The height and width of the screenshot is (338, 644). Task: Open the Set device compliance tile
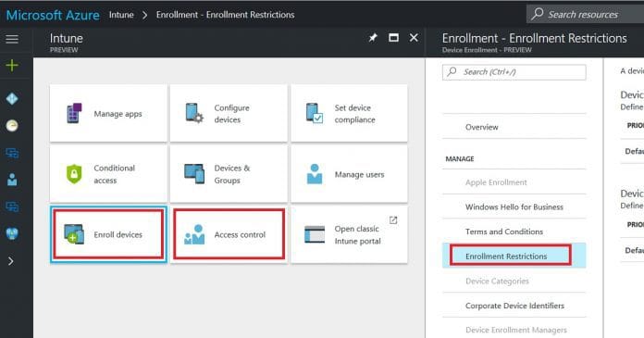tap(349, 114)
